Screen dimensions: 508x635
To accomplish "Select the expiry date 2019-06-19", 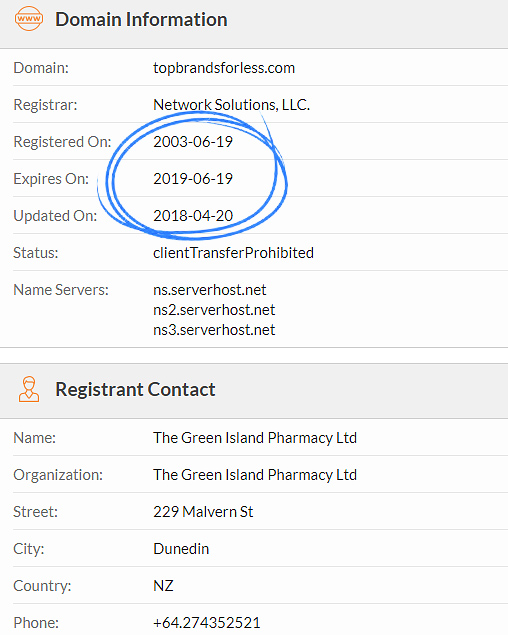I will point(193,179).
